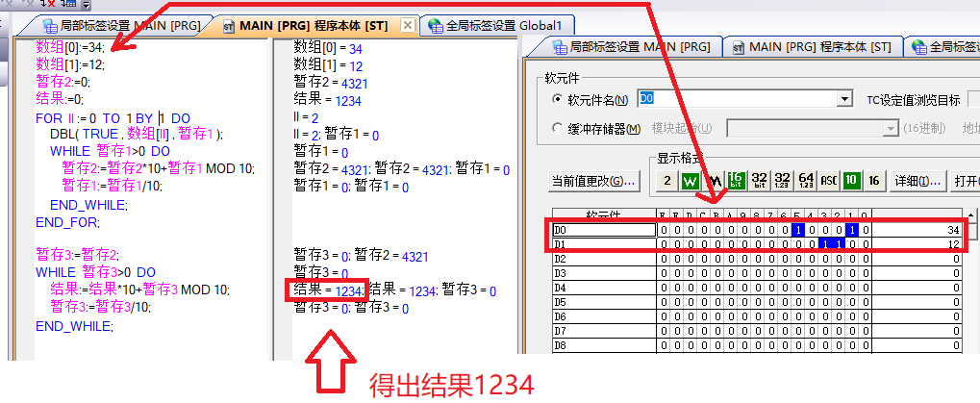Click the 当前值更改 button
This screenshot has height=403, width=980.
point(593,181)
